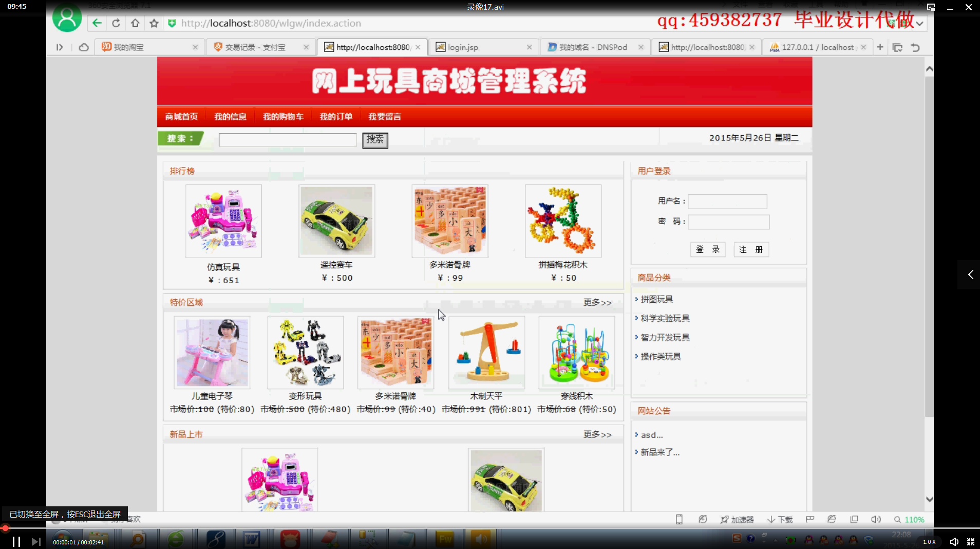Open 我要留言 in the navigation menu
The height and width of the screenshot is (549, 980).
point(385,117)
